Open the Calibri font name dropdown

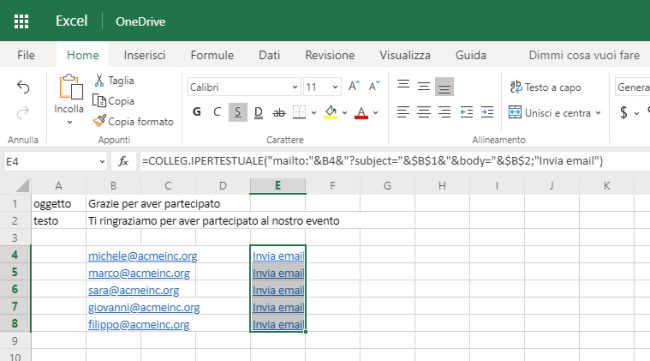point(295,87)
